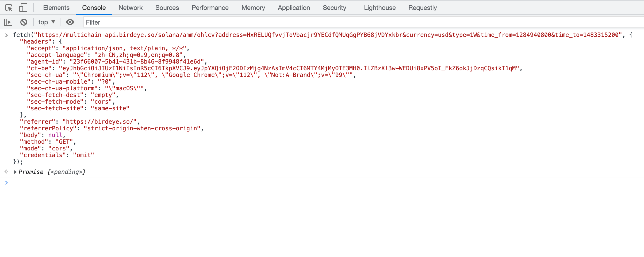This screenshot has height=257, width=644.
Task: Show the console sidebar panel
Action: coord(8,22)
